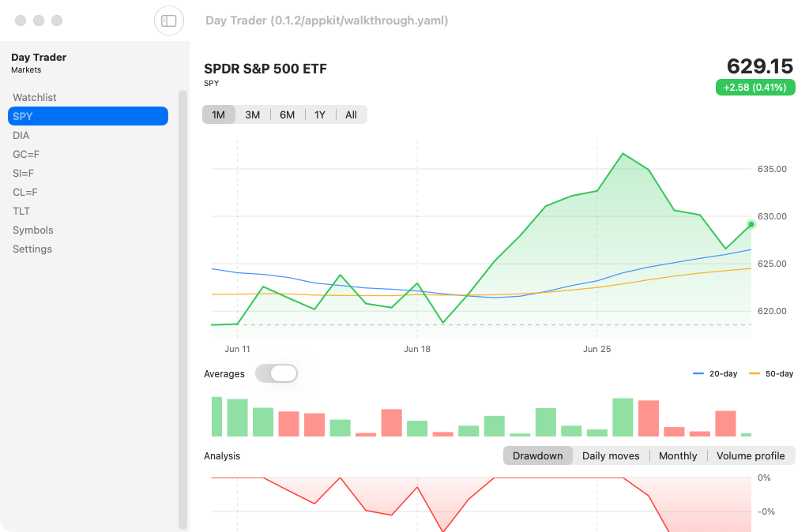The height and width of the screenshot is (532, 809).
Task: Click the sidebar vertical scrollbar
Action: [x=182, y=309]
